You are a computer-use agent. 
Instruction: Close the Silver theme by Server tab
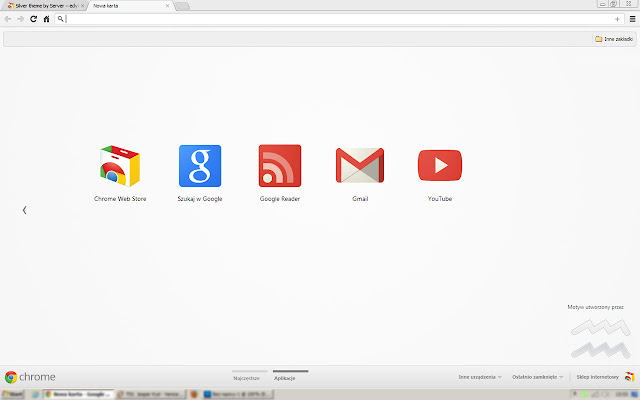[82, 6]
